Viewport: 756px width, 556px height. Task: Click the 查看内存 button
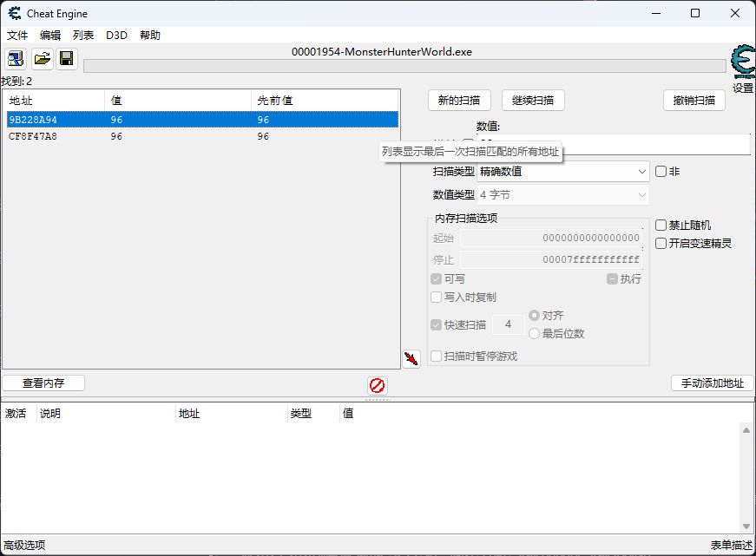click(x=43, y=383)
